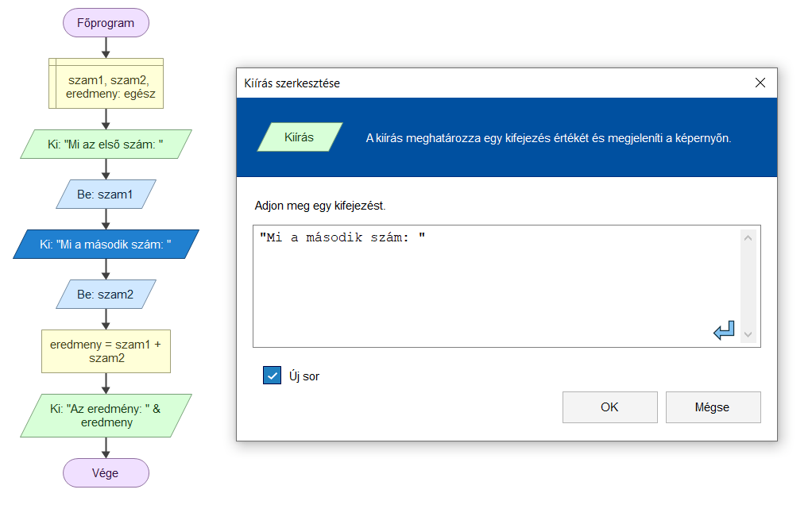Image resolution: width=812 pixels, height=528 pixels.
Task: Select highlighted output shape "Mi a második szám"
Action: (106, 245)
